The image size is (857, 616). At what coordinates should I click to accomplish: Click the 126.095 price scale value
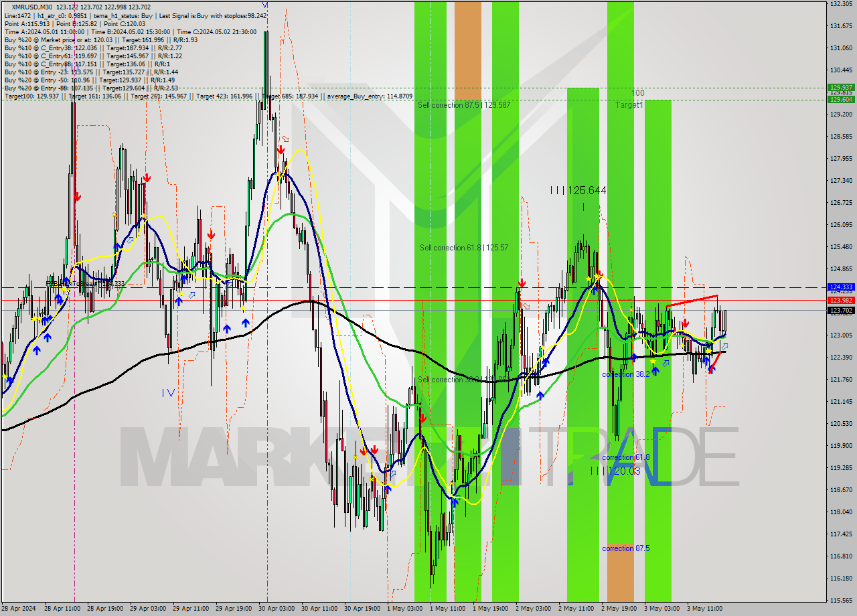click(841, 225)
